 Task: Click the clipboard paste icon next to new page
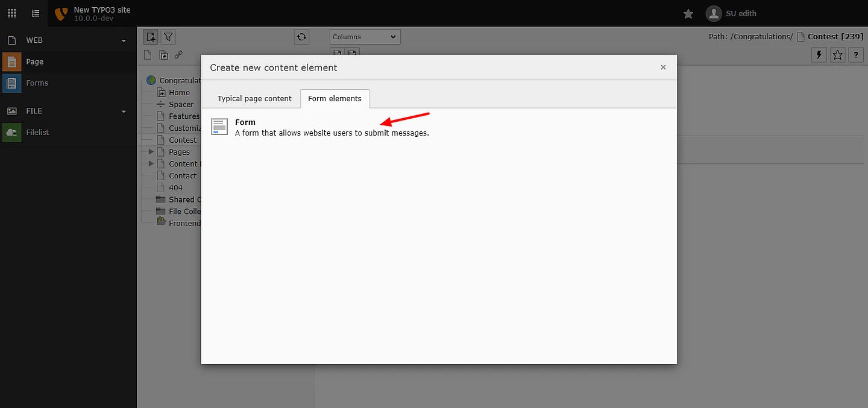163,55
